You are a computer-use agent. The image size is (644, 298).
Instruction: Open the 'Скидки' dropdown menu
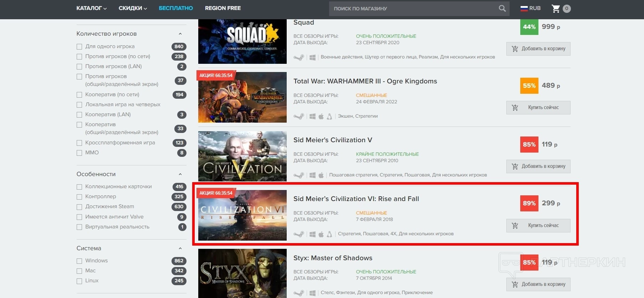pos(133,8)
